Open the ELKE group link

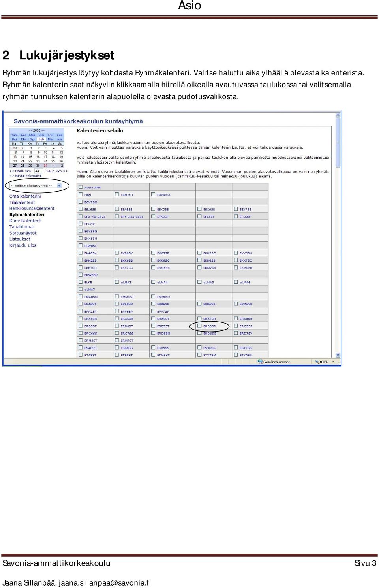(x=88, y=282)
